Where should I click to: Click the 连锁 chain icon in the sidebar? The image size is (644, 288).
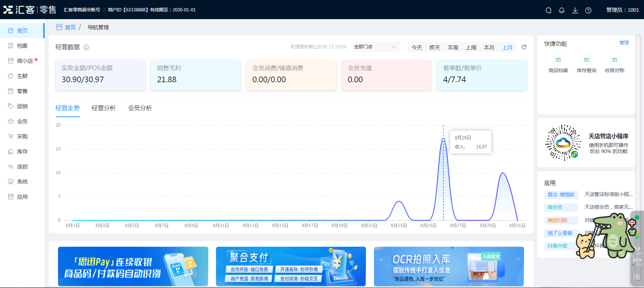[10, 166]
